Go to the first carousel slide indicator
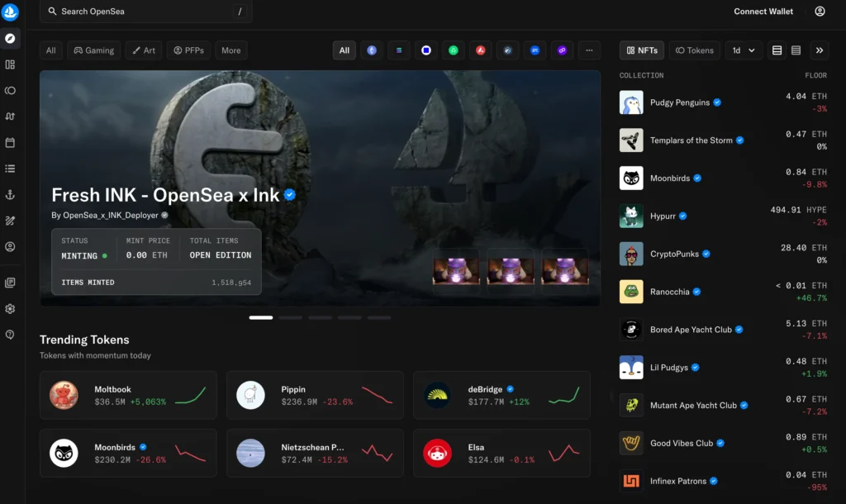The width and height of the screenshot is (846, 504). [261, 318]
